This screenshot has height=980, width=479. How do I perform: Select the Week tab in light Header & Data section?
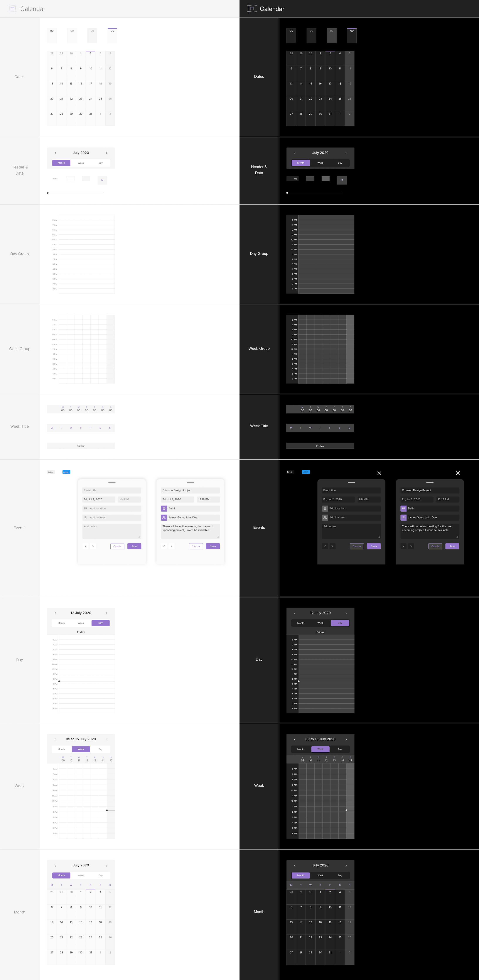(x=81, y=163)
